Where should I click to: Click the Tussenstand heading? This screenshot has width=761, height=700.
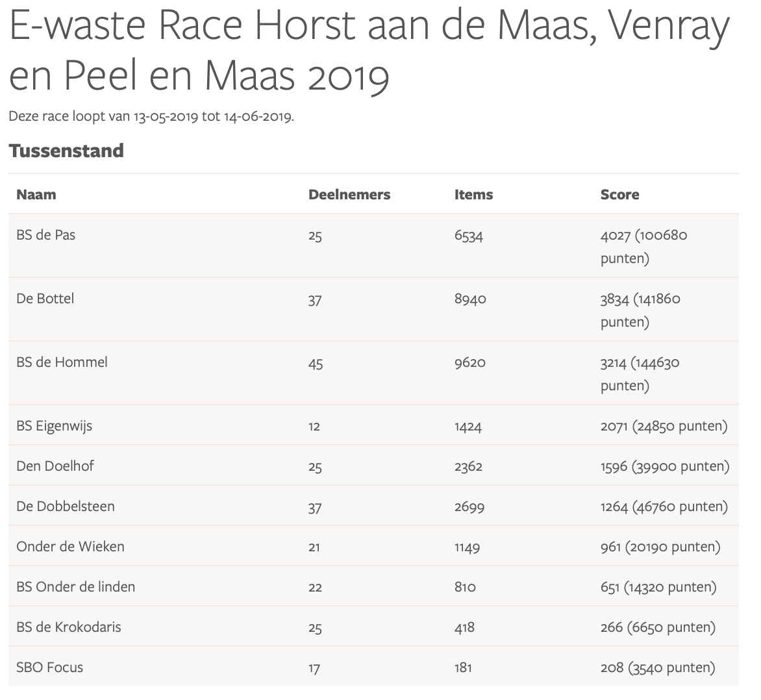tap(66, 151)
